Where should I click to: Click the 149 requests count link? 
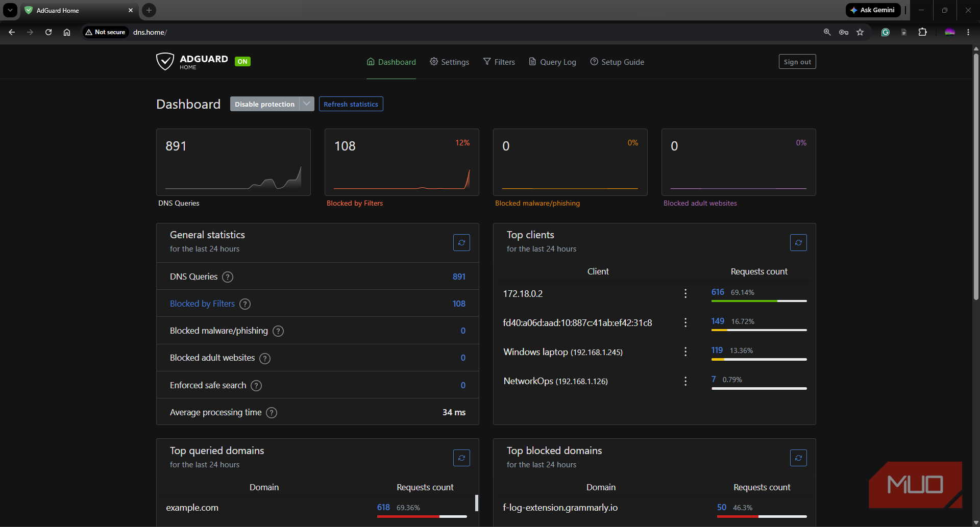pyautogui.click(x=718, y=321)
